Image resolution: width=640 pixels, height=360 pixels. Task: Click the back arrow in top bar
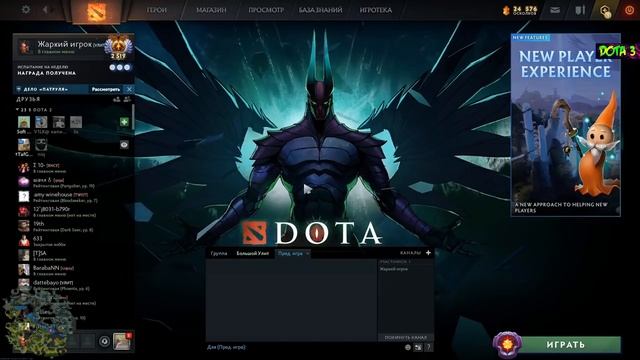[45, 9]
